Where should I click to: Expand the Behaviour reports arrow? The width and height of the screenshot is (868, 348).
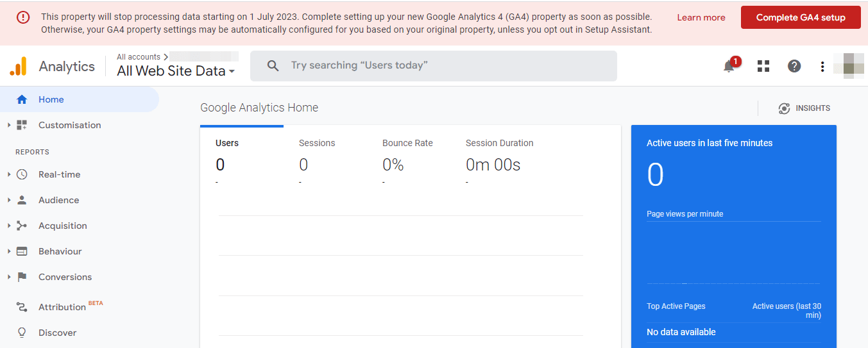[9, 251]
